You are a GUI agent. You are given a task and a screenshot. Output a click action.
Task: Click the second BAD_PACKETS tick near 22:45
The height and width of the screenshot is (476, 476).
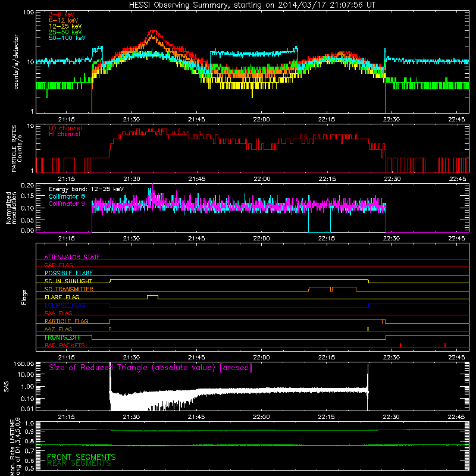444,345
